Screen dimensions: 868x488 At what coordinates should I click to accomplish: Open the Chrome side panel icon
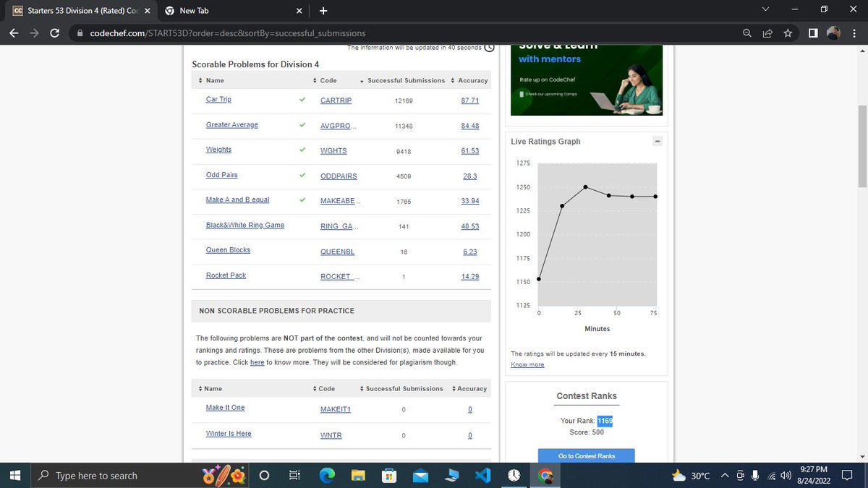click(813, 33)
